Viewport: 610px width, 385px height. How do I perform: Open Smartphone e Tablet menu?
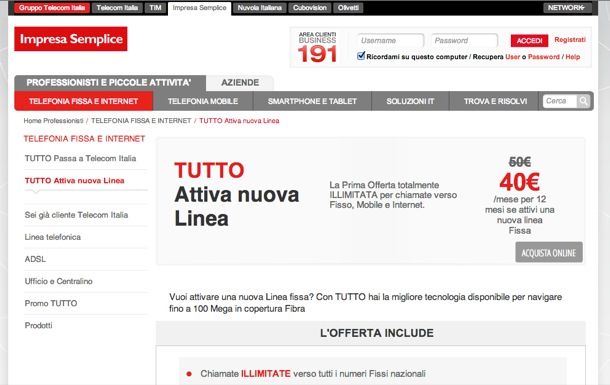[312, 101]
